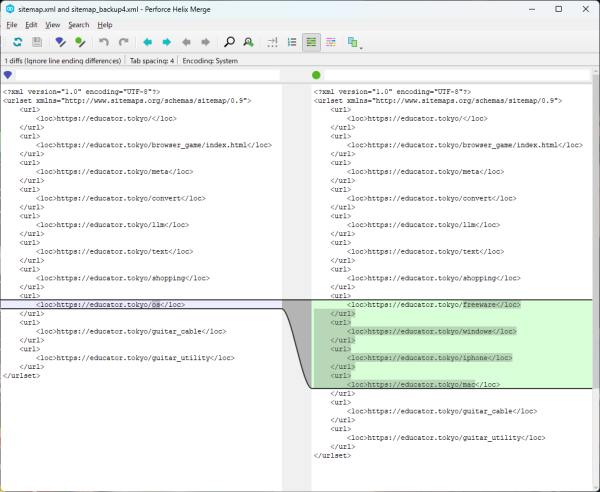Screen dimensions: 600x492
Task: Click the blue diamond edit-left-file icon
Action: point(60,42)
